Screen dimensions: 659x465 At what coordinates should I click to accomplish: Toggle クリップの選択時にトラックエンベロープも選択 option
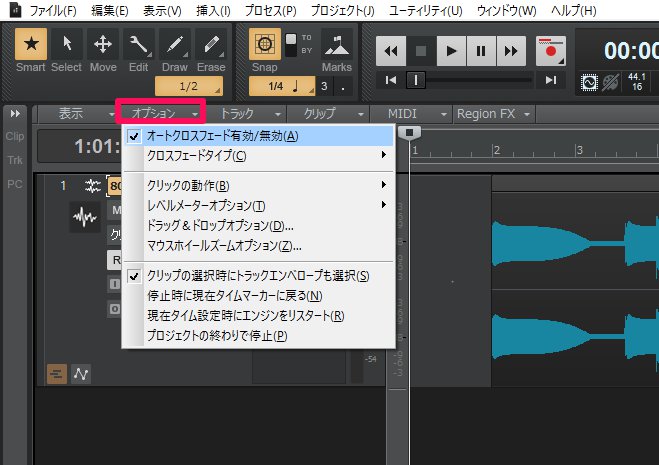pyautogui.click(x=257, y=276)
